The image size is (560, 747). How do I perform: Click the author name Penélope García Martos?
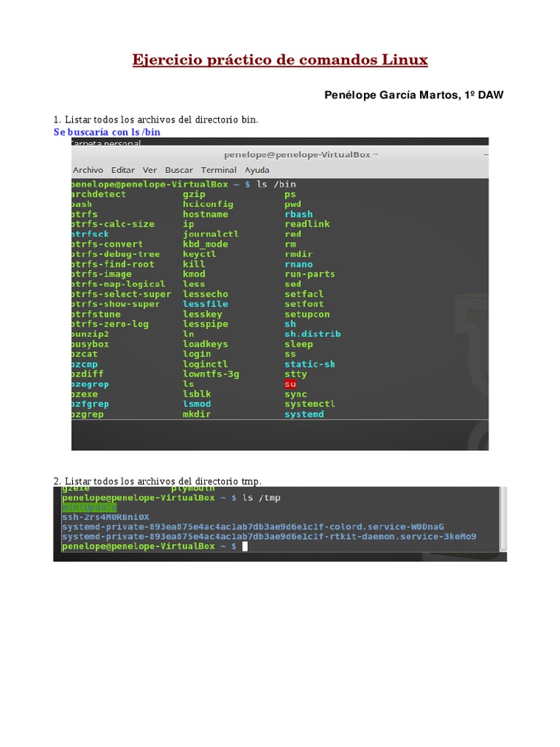[x=392, y=95]
